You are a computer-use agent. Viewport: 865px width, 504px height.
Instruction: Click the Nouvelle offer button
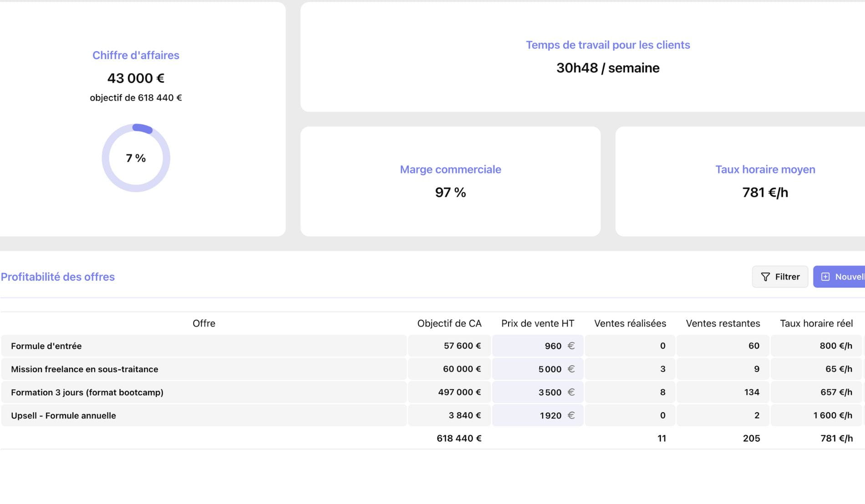[x=839, y=277]
